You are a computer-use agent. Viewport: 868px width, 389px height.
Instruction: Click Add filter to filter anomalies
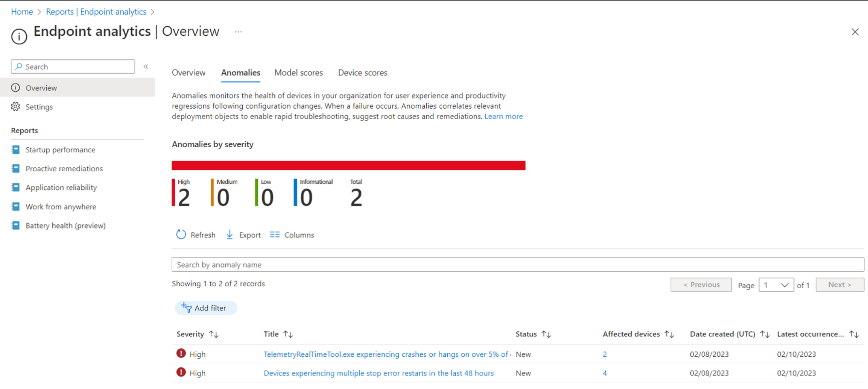click(206, 308)
